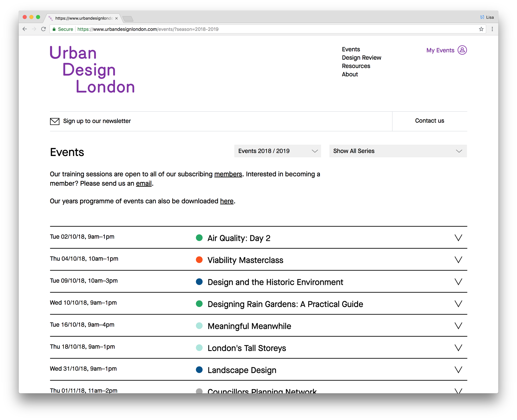Click the orange dot next to Viability Masterclass
Viewport: 517px width, 420px height.
pos(199,260)
